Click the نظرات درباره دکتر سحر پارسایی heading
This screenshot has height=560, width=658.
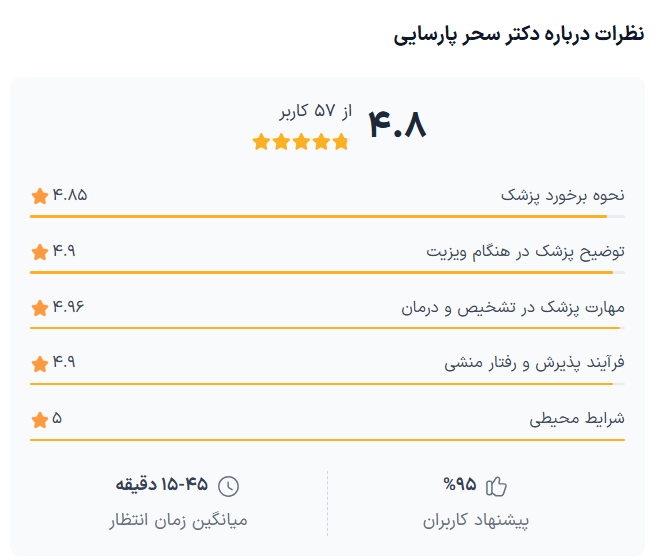[x=519, y=35]
